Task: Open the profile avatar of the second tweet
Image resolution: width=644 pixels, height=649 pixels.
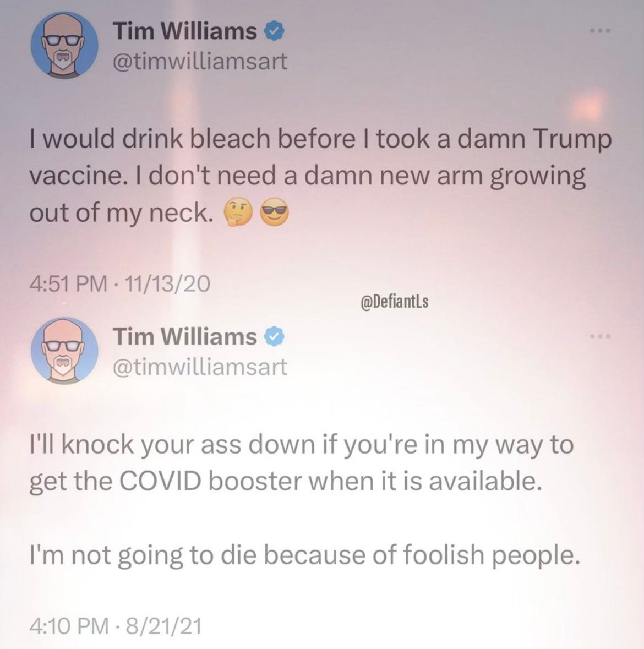Action: pos(64,351)
